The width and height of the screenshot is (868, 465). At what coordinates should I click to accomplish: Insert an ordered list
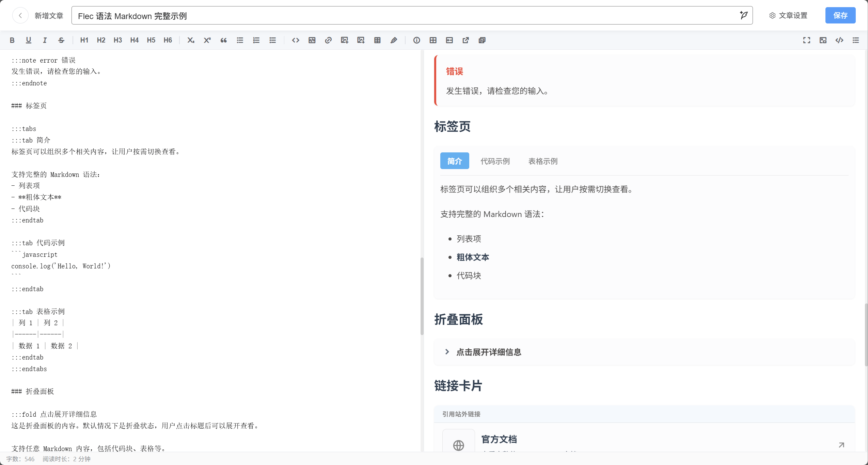256,40
